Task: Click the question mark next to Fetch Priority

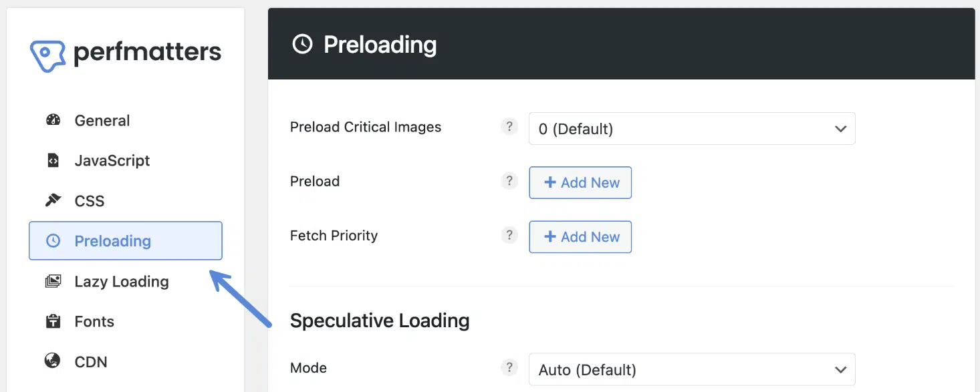Action: tap(509, 235)
